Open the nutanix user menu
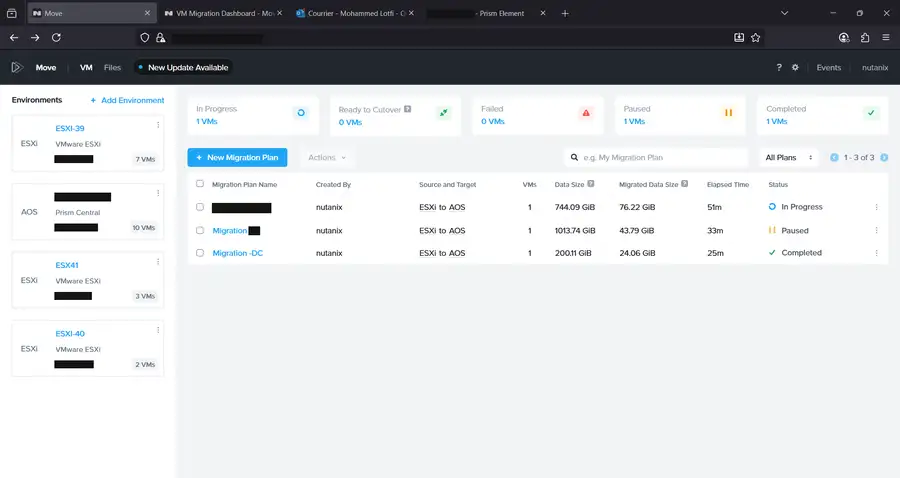 (875, 67)
